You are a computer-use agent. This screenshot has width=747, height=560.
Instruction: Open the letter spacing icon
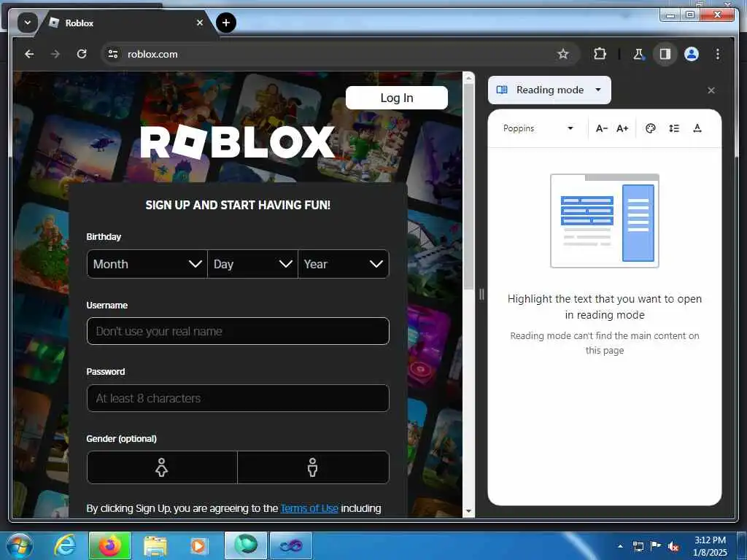click(697, 128)
